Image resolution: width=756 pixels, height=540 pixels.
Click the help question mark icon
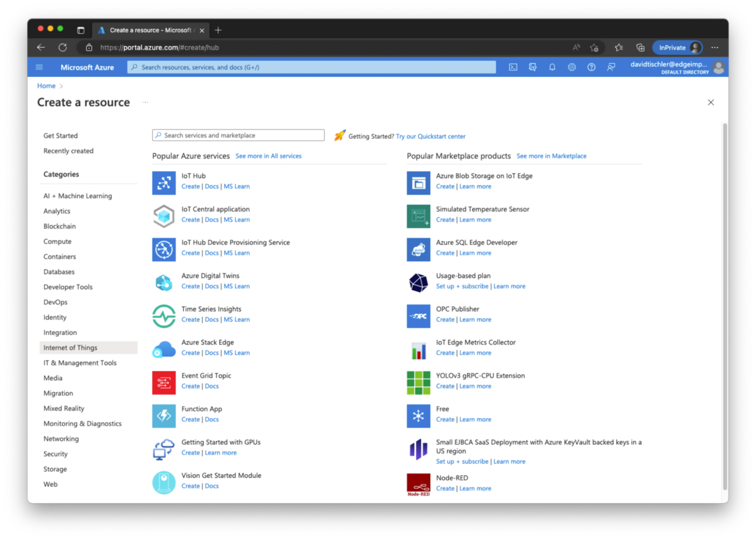point(591,67)
